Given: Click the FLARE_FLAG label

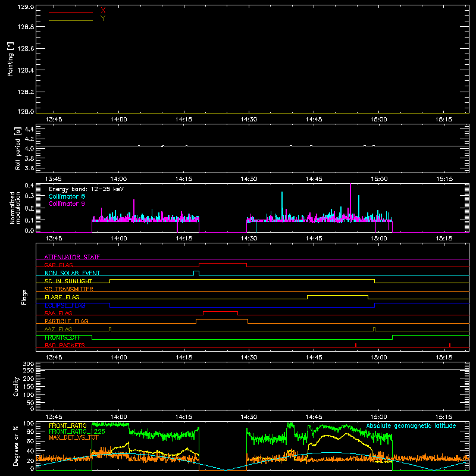Looking at the screenshot, I should pyautogui.click(x=62, y=297).
